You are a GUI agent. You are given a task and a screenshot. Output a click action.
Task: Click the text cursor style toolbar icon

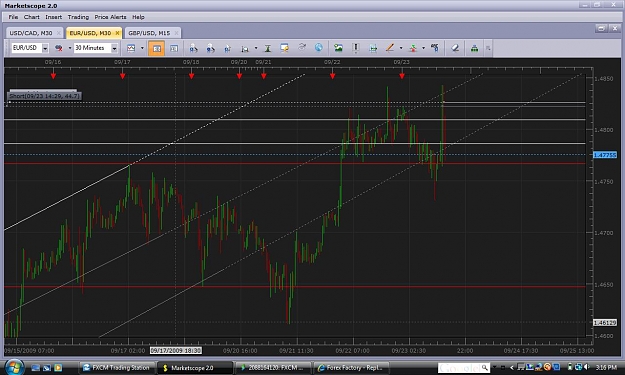pos(268,48)
